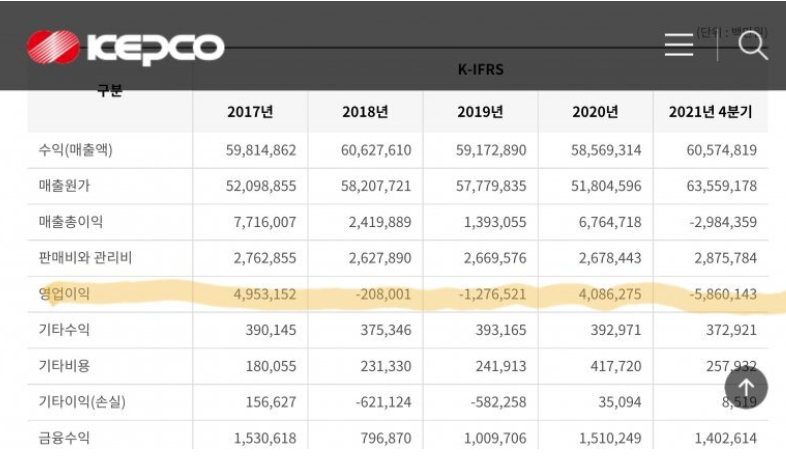This screenshot has height=465, width=786.
Task: Click the value 59,172,890
Action: pyautogui.click(x=491, y=150)
